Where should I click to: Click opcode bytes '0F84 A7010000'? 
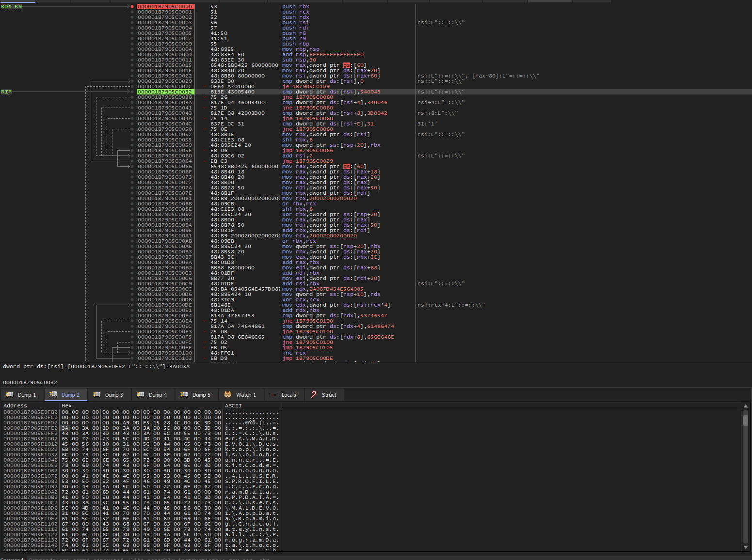[x=232, y=86]
